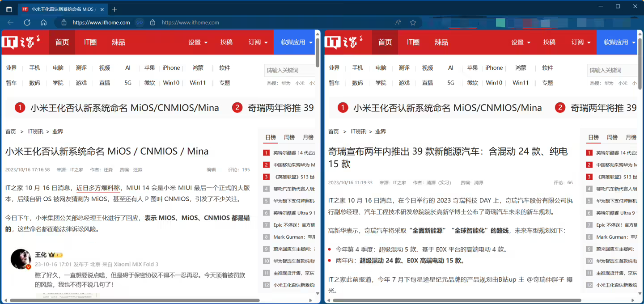Select 首页 tab in right pane header
The image size is (644, 304).
pos(385,42)
